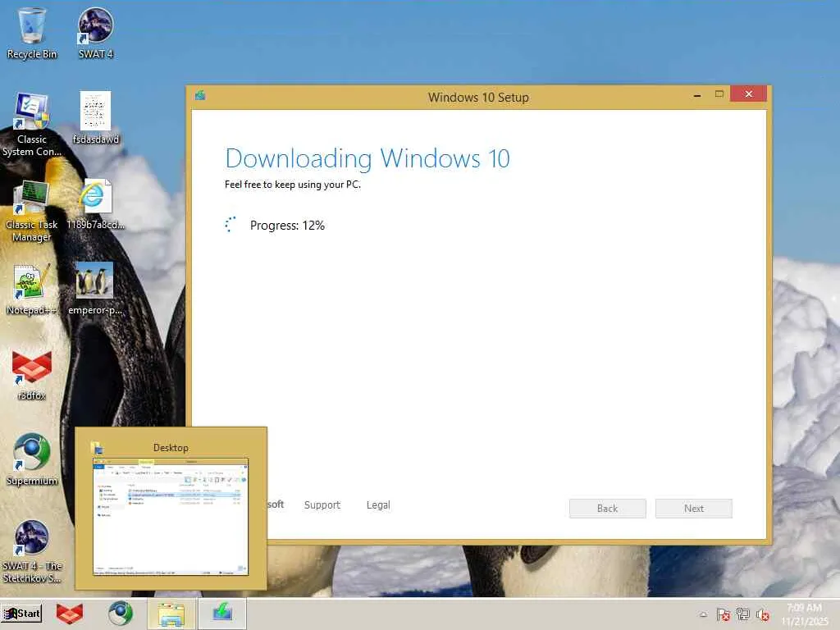
Task: Click the Desktop window preview thumbnail
Action: [x=171, y=517]
